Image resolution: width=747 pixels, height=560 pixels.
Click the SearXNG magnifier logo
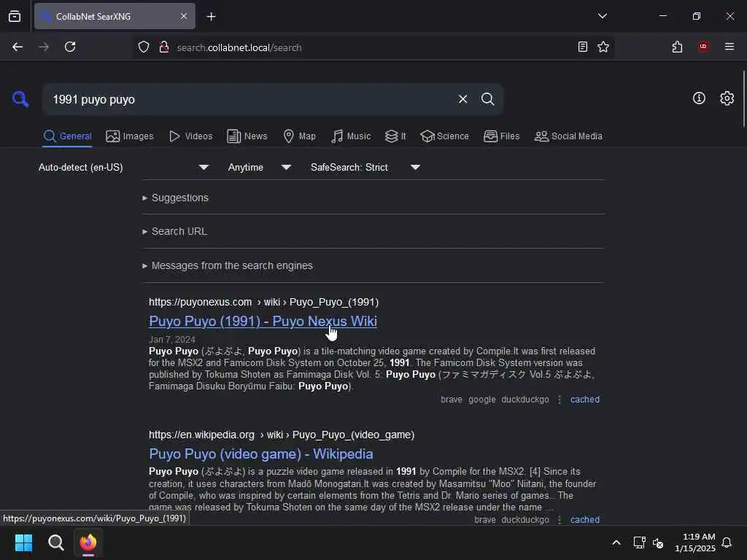point(20,99)
